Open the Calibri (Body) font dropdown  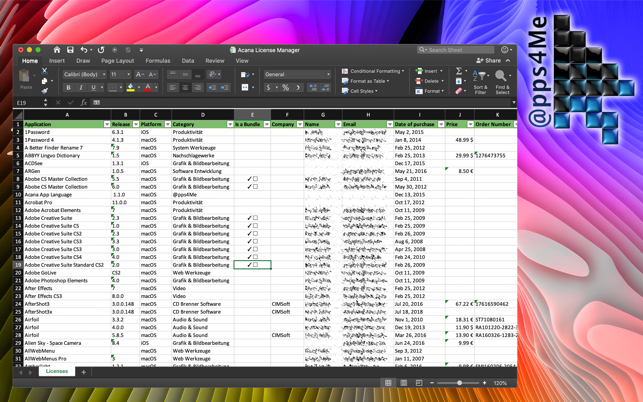click(104, 74)
